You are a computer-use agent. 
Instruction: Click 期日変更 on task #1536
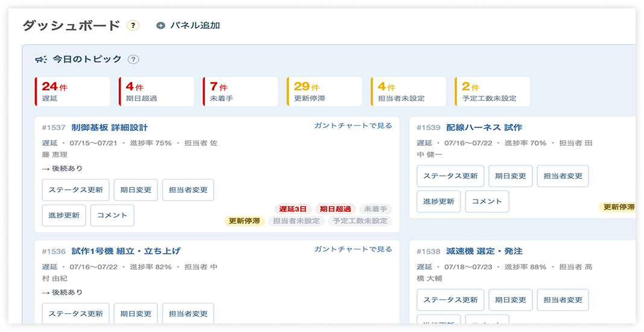tap(136, 313)
